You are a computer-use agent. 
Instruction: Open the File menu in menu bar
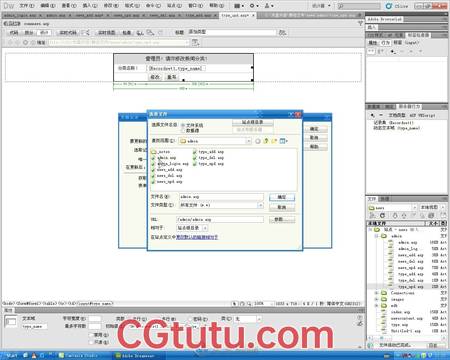[26, 6]
